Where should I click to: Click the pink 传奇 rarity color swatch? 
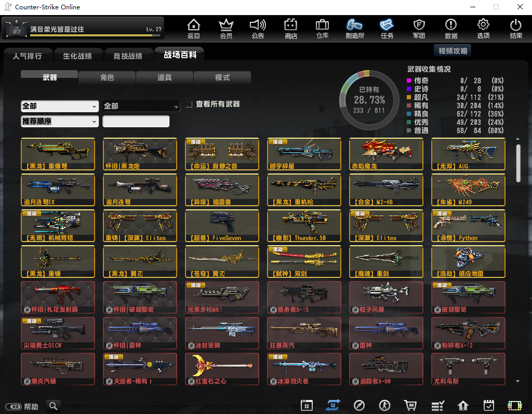(x=409, y=81)
